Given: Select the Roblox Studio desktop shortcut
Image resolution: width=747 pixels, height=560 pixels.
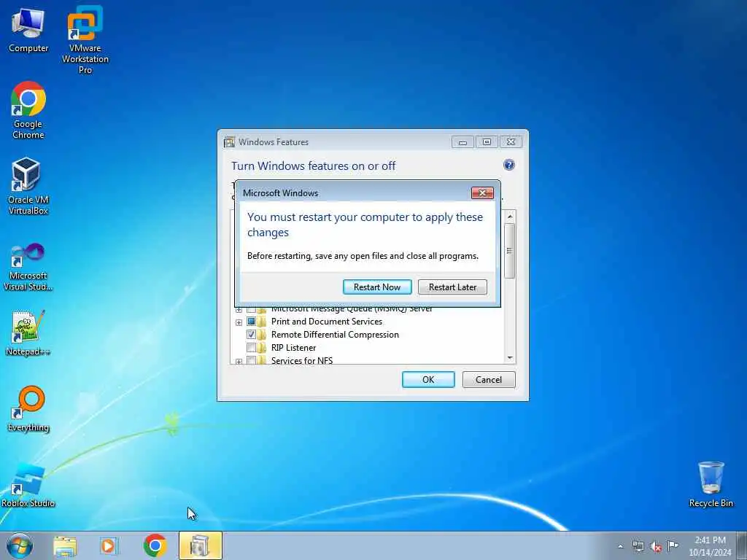Looking at the screenshot, I should [x=28, y=485].
